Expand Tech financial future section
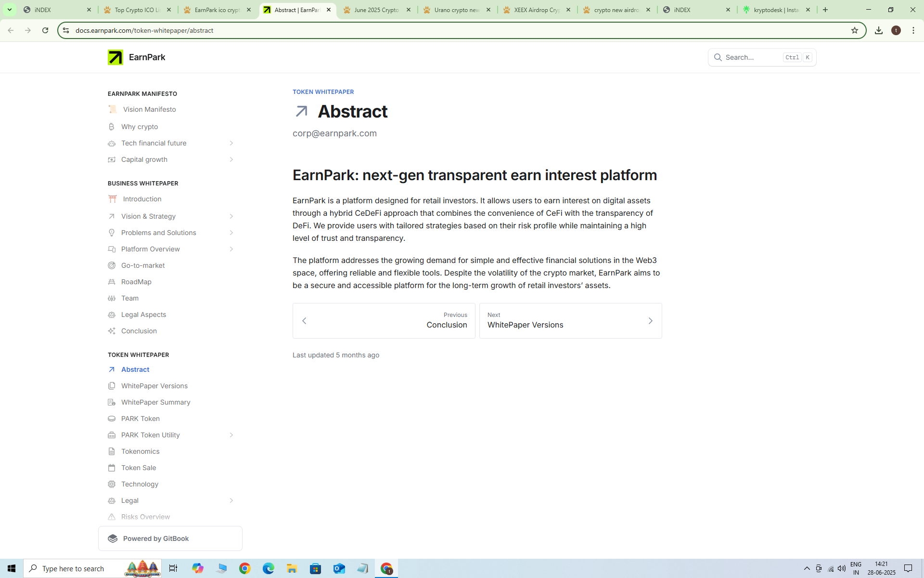 [231, 143]
